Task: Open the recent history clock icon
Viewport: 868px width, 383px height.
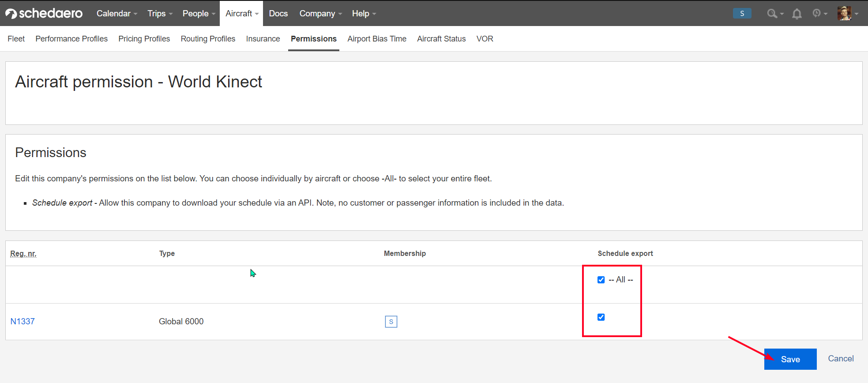Action: 819,14
